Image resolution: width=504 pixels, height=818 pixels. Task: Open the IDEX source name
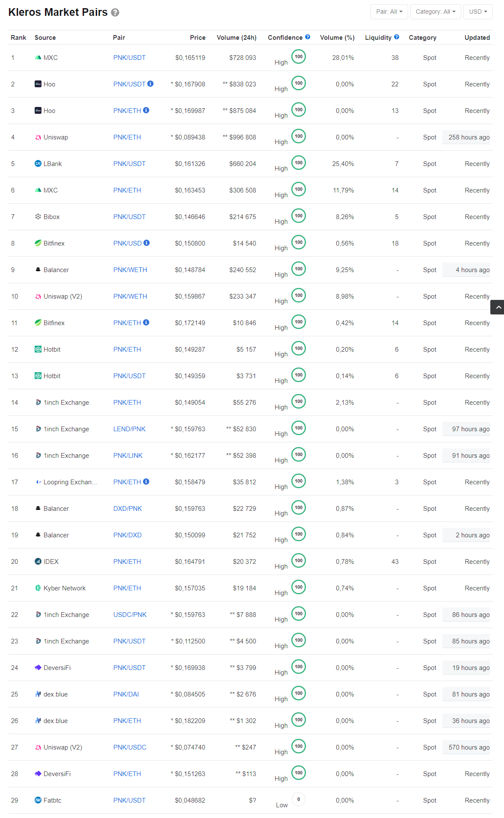(51, 562)
